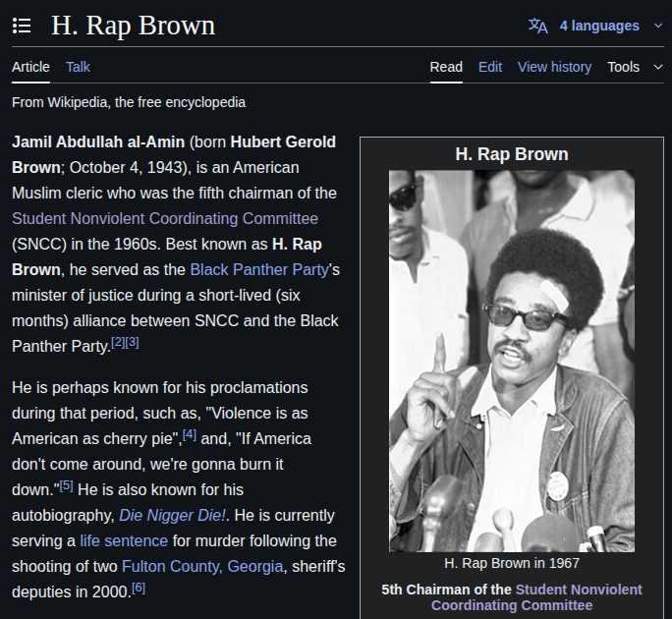
Task: Open the Edit tab
Action: click(x=490, y=67)
